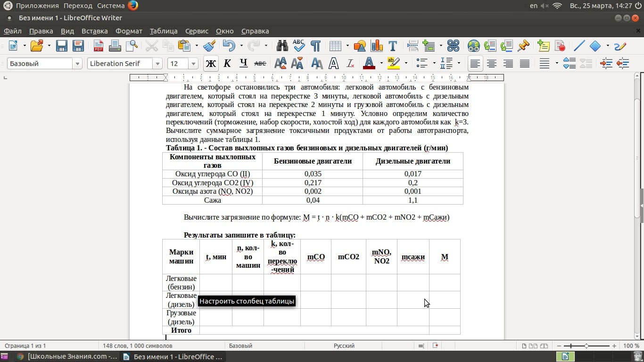
Task: Run the spelling check
Action: pos(299,46)
